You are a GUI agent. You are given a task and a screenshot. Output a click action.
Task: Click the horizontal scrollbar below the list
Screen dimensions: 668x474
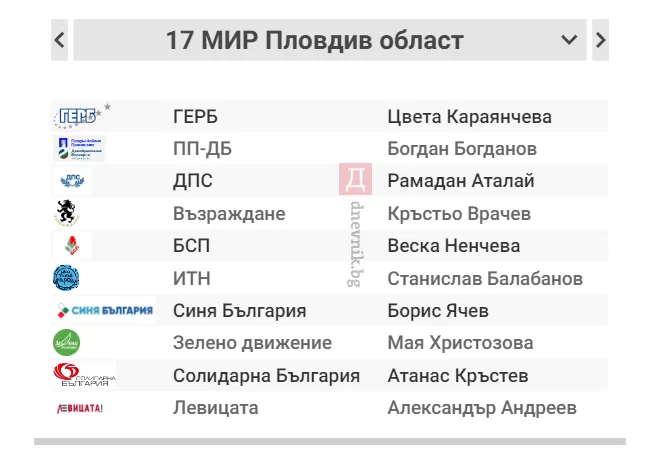330,442
